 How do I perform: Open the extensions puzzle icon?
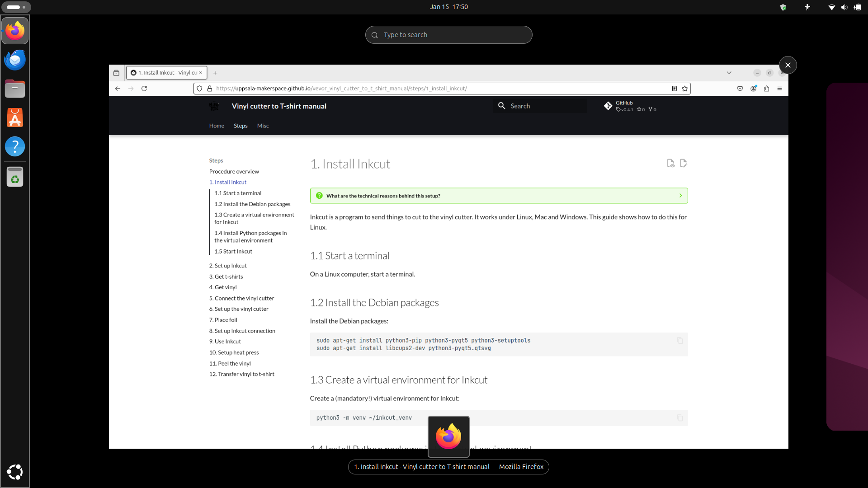(767, 89)
